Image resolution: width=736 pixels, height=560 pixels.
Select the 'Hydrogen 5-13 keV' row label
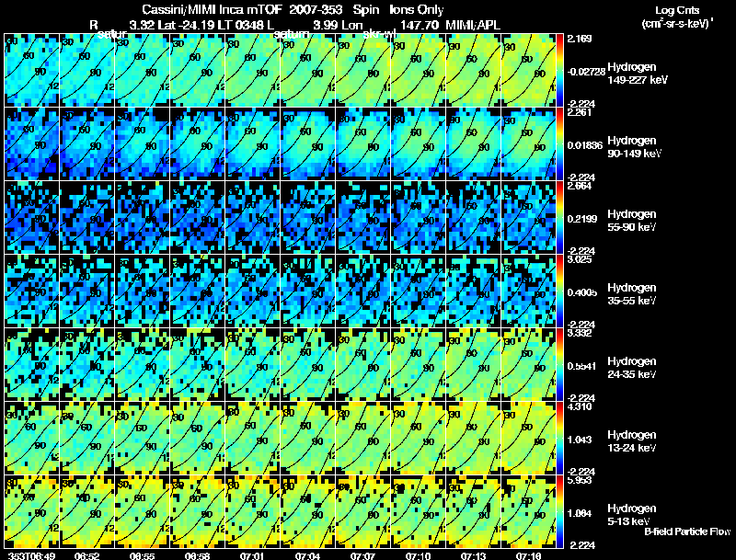coord(632,515)
